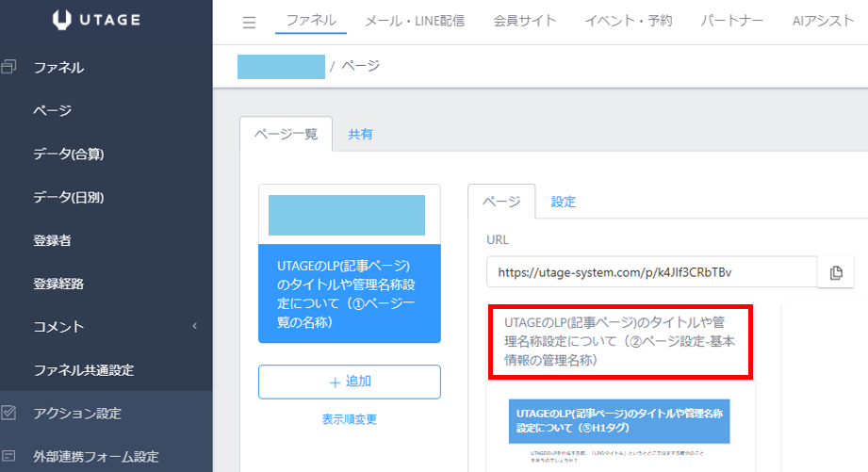
Task: Click the ＋追加 button
Action: coord(349,382)
